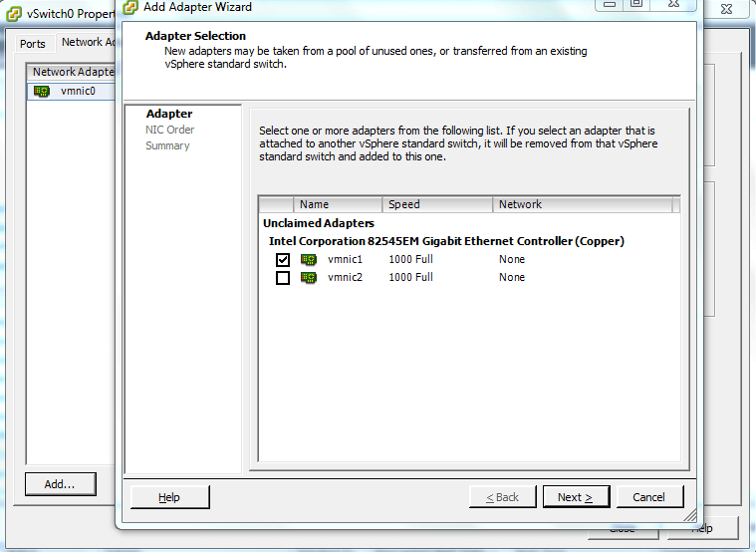Cancel the Add Adapter Wizard
The width and height of the screenshot is (756, 552).
point(649,497)
